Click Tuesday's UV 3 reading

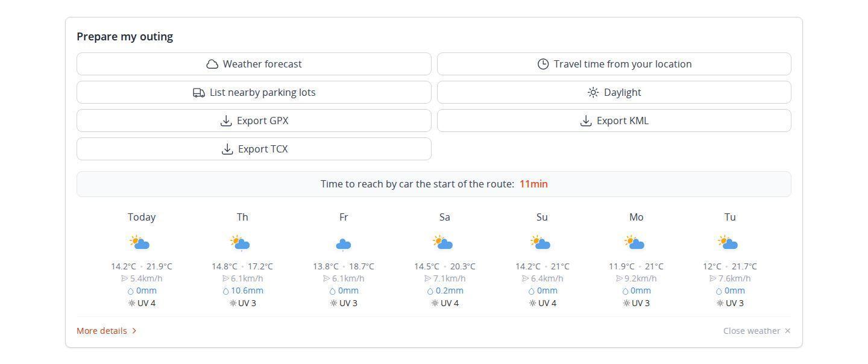coord(735,303)
